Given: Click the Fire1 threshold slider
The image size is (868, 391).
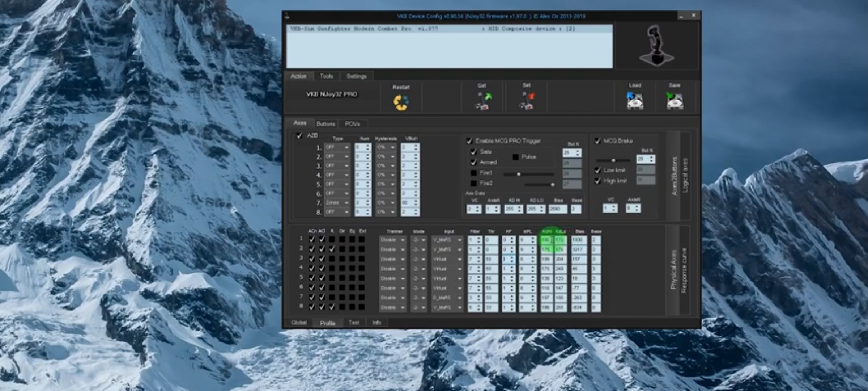Looking at the screenshot, I should pos(519,174).
